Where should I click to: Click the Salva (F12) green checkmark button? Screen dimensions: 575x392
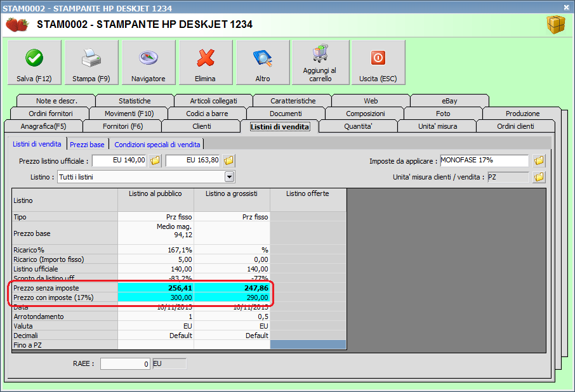point(34,63)
